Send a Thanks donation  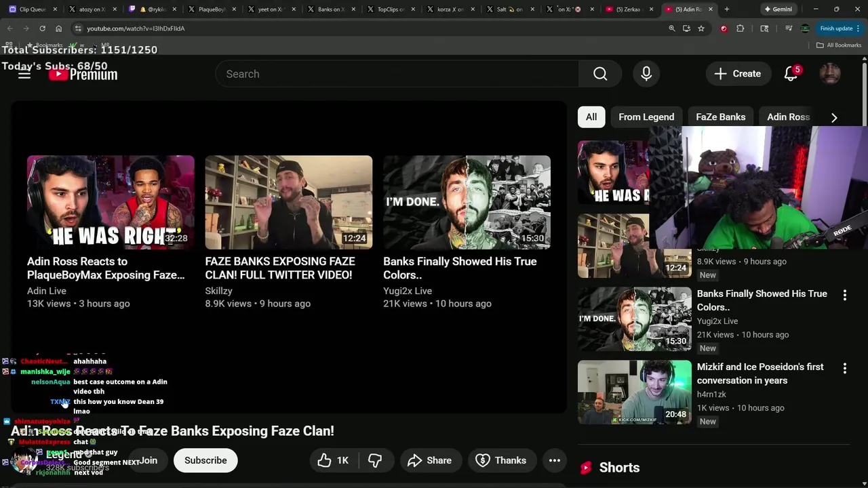pyautogui.click(x=501, y=460)
